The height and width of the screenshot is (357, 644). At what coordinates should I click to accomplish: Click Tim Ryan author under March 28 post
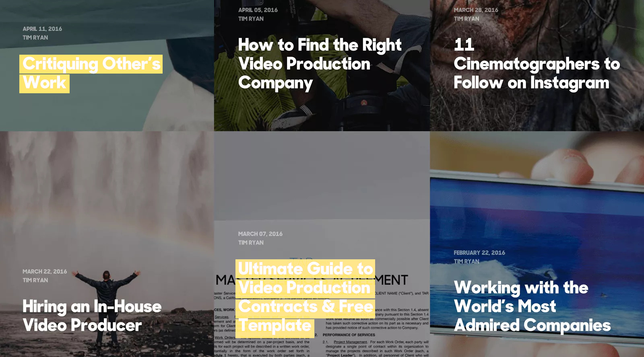coord(466,19)
